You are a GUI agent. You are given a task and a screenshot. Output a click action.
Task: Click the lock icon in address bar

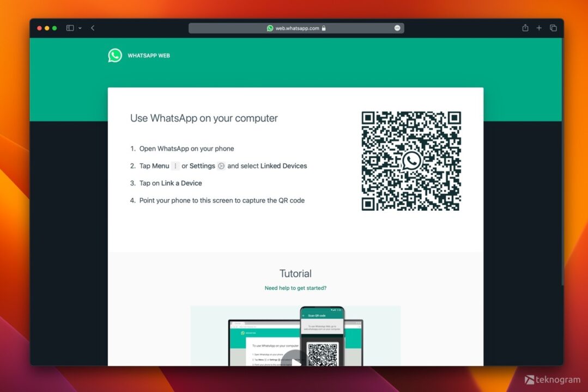pyautogui.click(x=324, y=28)
